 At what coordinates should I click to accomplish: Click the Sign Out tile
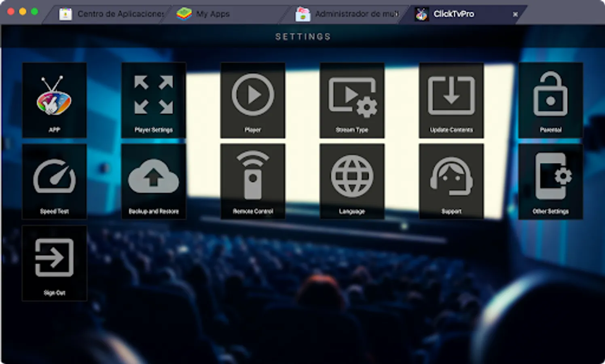(x=54, y=263)
